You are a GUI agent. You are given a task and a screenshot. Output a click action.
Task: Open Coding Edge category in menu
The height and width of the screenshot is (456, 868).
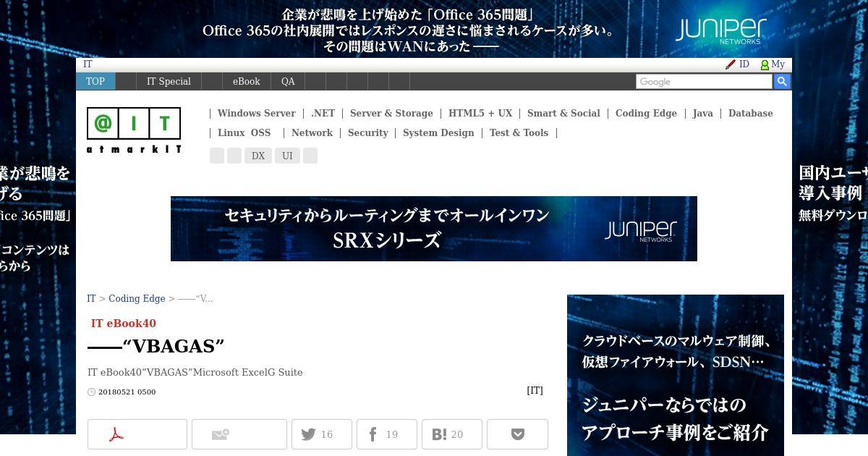(646, 113)
